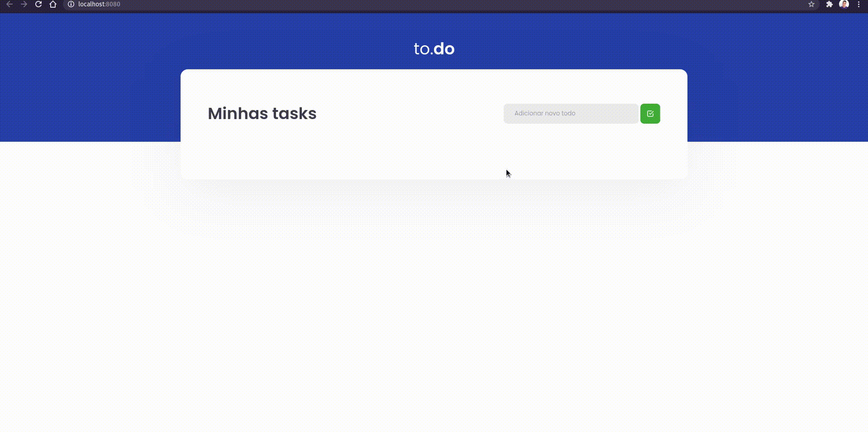Viewport: 868px width, 432px height.
Task: Reload the current page
Action: coord(38,4)
